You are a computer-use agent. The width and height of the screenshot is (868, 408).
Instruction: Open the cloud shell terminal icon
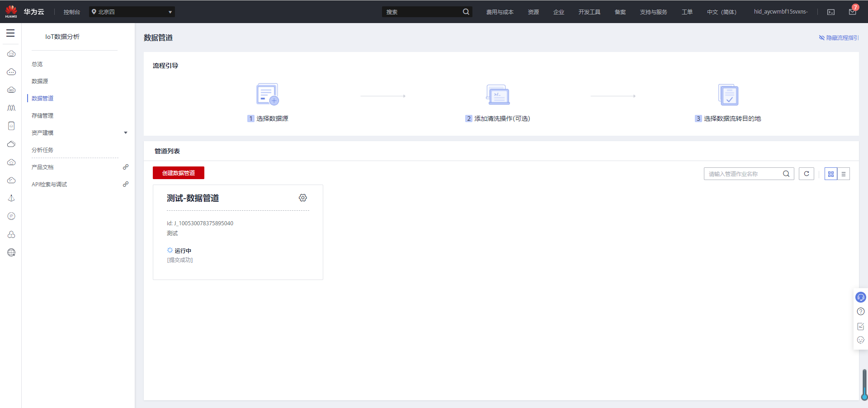click(x=831, y=12)
